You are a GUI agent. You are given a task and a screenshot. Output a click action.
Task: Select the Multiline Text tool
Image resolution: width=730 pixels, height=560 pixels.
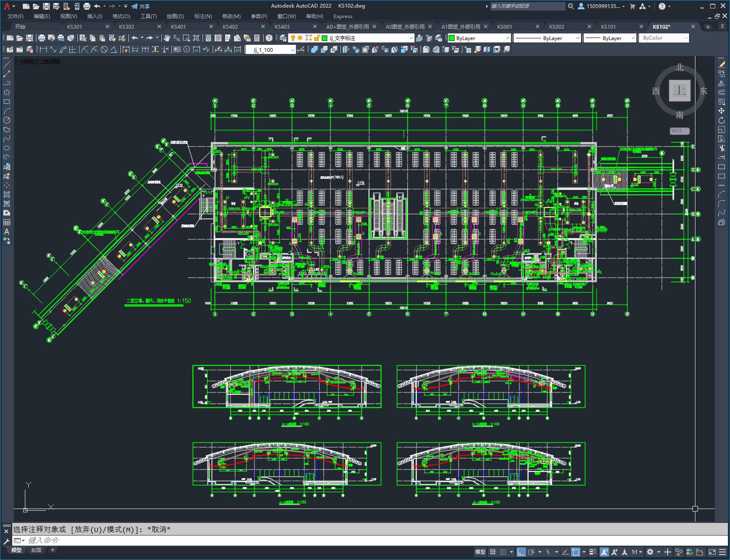click(6, 232)
